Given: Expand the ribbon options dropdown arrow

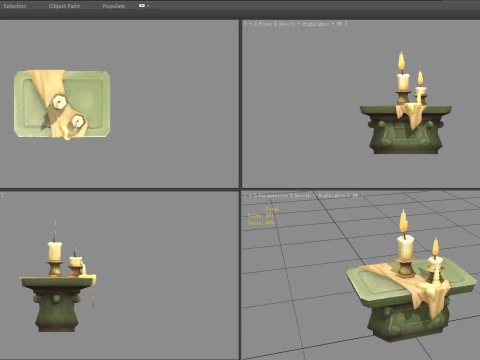Looking at the screenshot, I should tap(148, 6).
